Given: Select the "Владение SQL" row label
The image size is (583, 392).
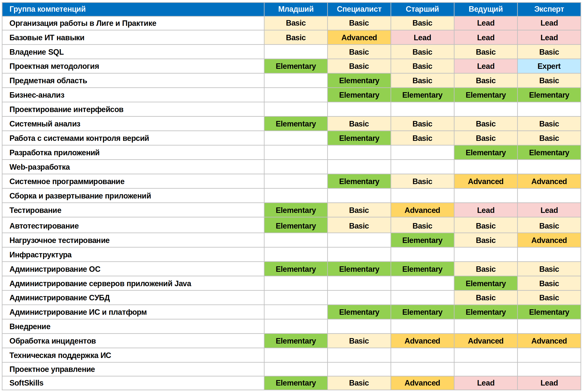Looking at the screenshot, I should [37, 52].
